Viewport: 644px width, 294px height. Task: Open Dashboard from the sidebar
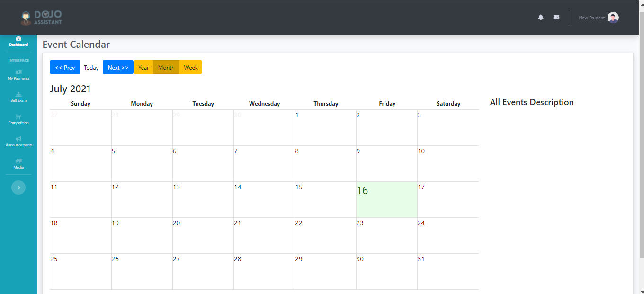(x=18, y=42)
